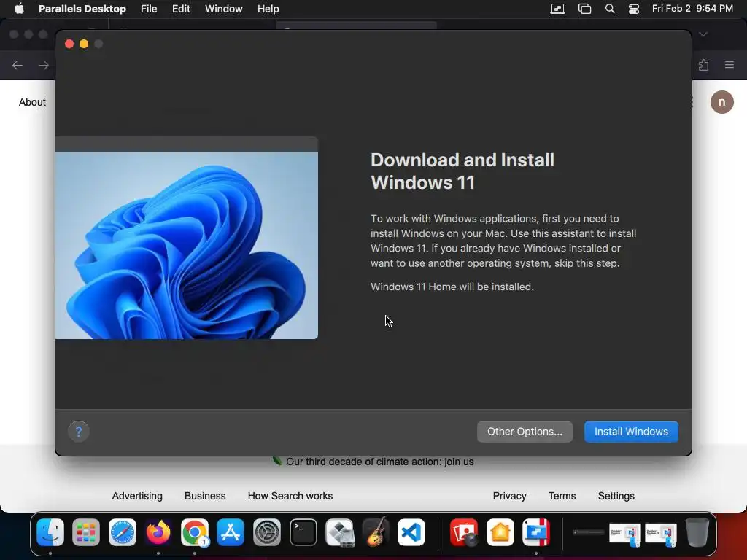Open the Terms footer link
747x560 pixels.
[x=562, y=496]
